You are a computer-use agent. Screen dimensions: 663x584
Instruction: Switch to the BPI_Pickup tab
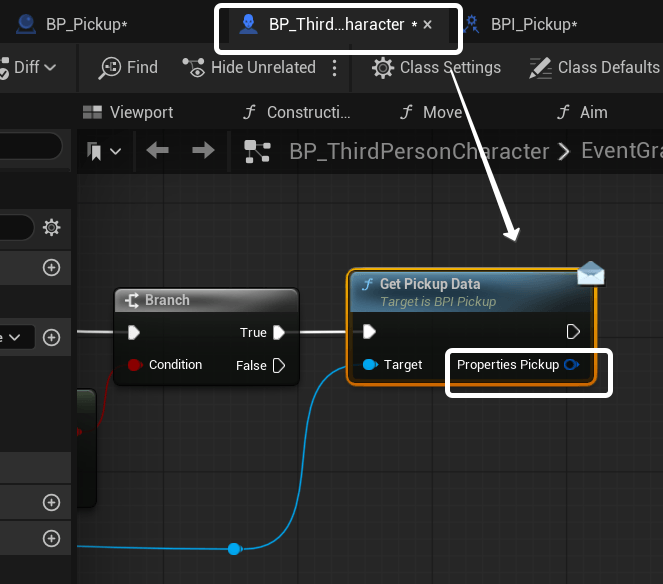coord(533,24)
